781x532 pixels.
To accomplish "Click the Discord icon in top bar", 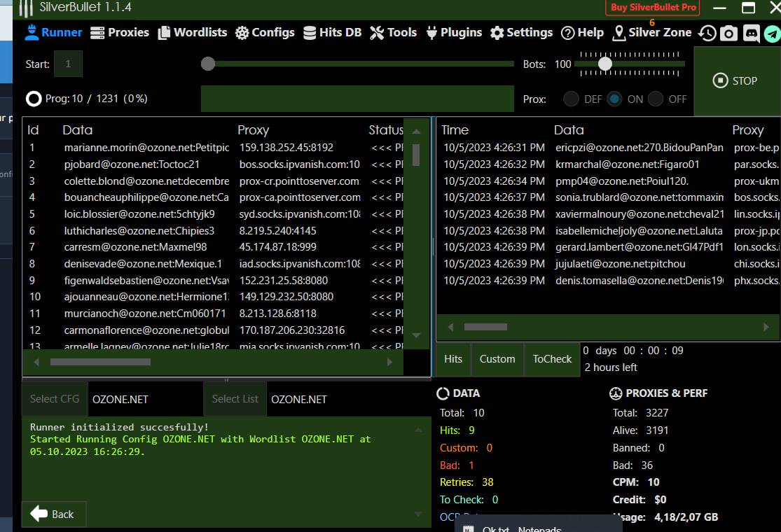I will 751,33.
